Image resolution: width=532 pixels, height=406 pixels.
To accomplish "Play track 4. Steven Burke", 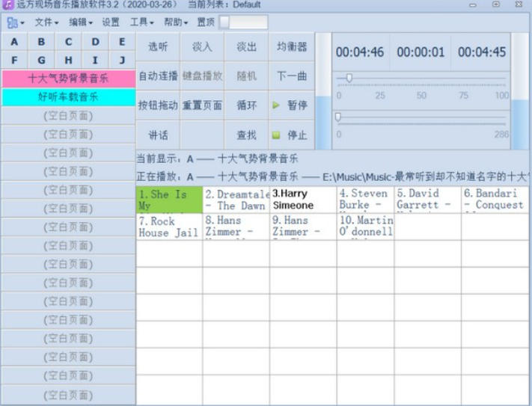I will click(365, 200).
